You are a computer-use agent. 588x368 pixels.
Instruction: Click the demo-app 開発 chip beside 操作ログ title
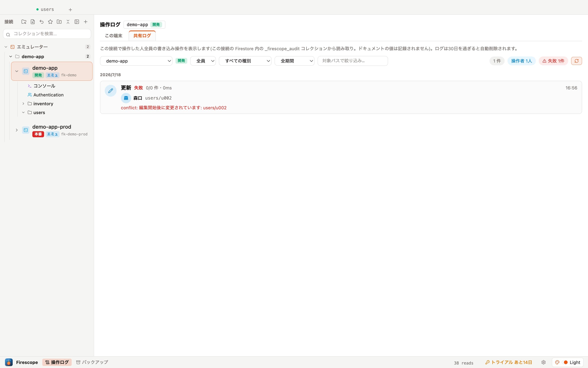pos(144,25)
